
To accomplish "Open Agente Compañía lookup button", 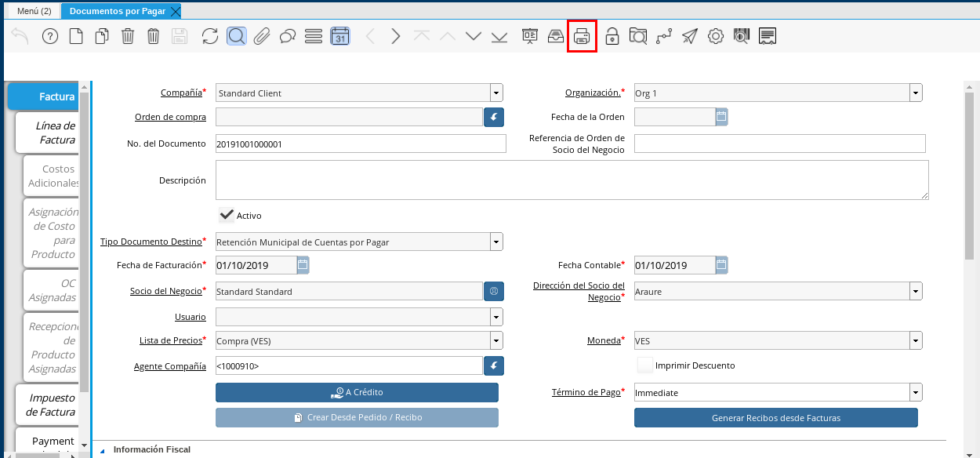I will click(x=494, y=365).
